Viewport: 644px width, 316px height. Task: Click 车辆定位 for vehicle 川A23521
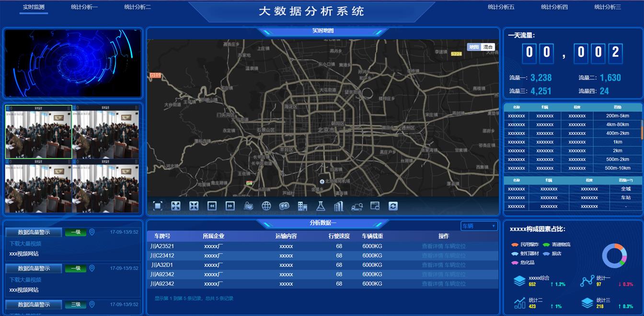pos(455,246)
